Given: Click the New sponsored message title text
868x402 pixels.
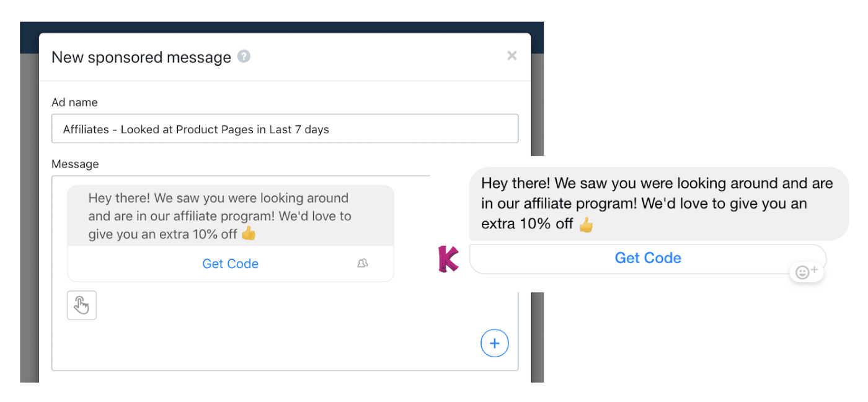Looking at the screenshot, I should tap(141, 57).
